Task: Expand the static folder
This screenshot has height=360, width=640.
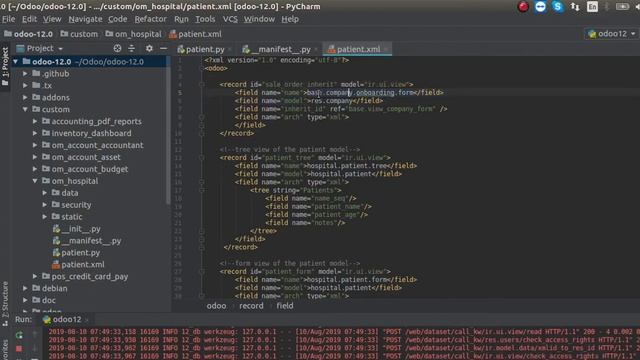Action: click(x=45, y=217)
